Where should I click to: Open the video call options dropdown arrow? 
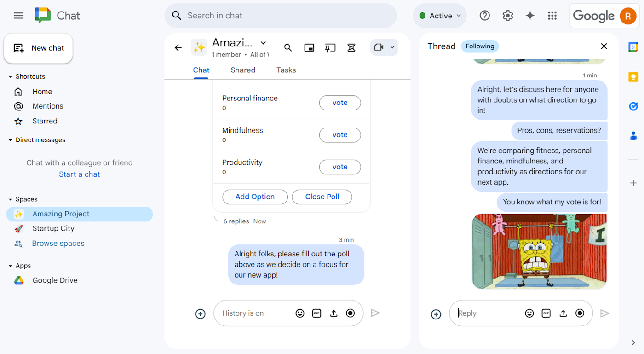[392, 47]
